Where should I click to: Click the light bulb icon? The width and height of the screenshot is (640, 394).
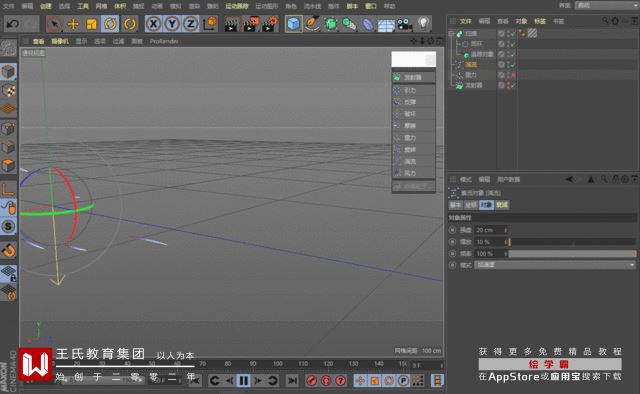coord(423,24)
